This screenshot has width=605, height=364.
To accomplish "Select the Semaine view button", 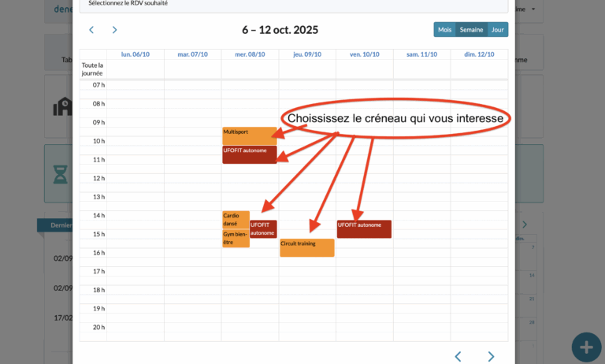I will tap(471, 30).
